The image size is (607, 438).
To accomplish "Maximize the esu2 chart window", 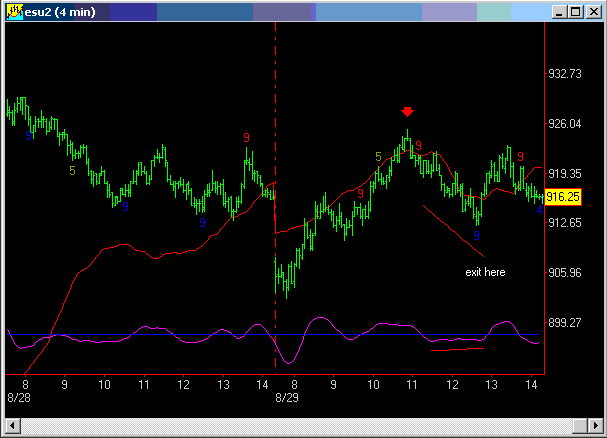I will [575, 11].
